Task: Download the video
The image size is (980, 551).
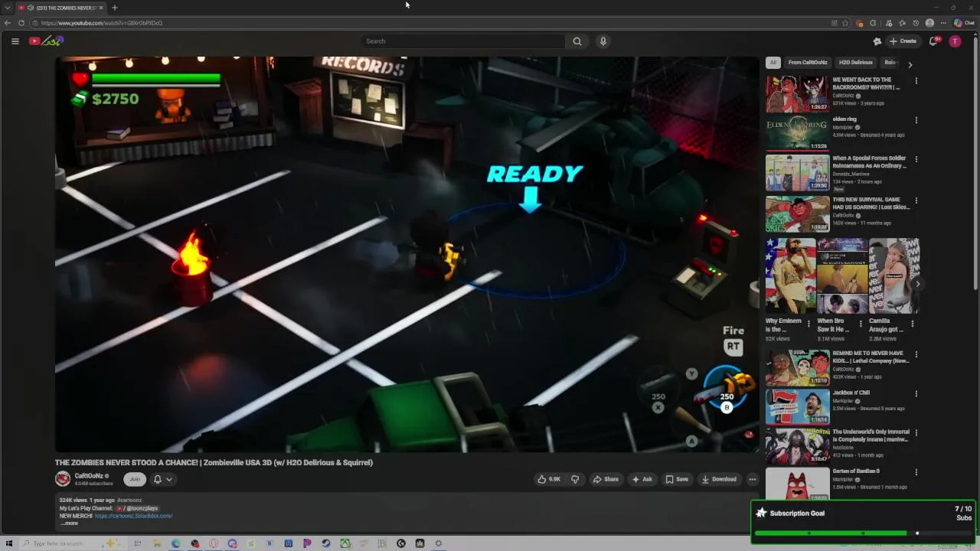Action: coord(718,479)
